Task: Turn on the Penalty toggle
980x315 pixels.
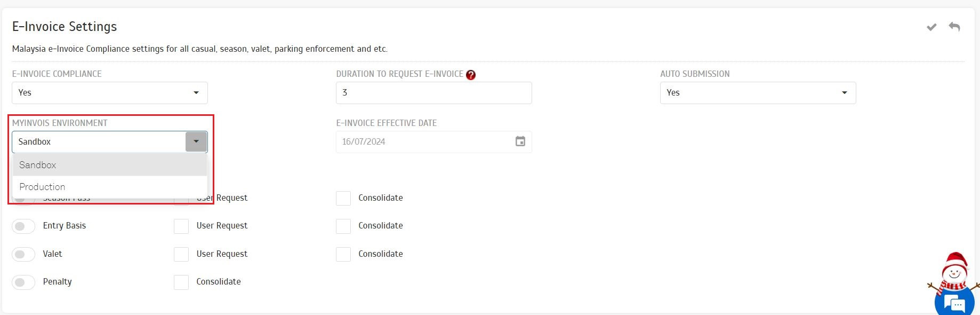Action: point(23,282)
